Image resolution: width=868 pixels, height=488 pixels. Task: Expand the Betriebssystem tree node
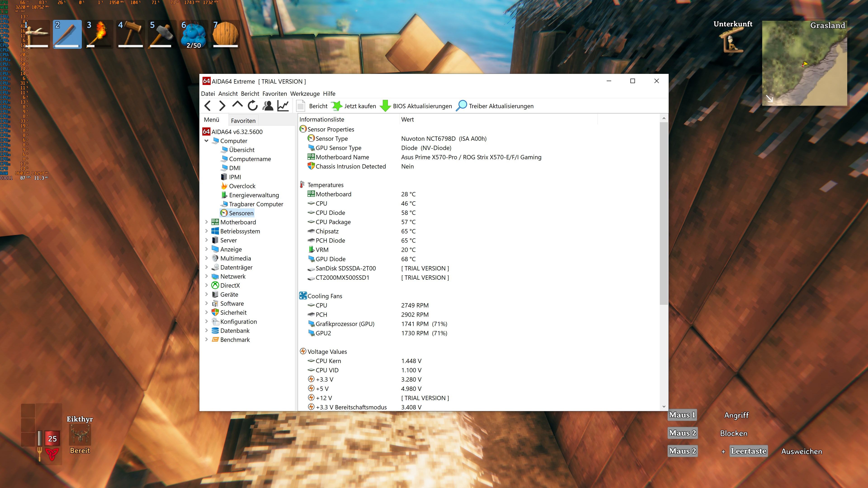click(x=207, y=231)
